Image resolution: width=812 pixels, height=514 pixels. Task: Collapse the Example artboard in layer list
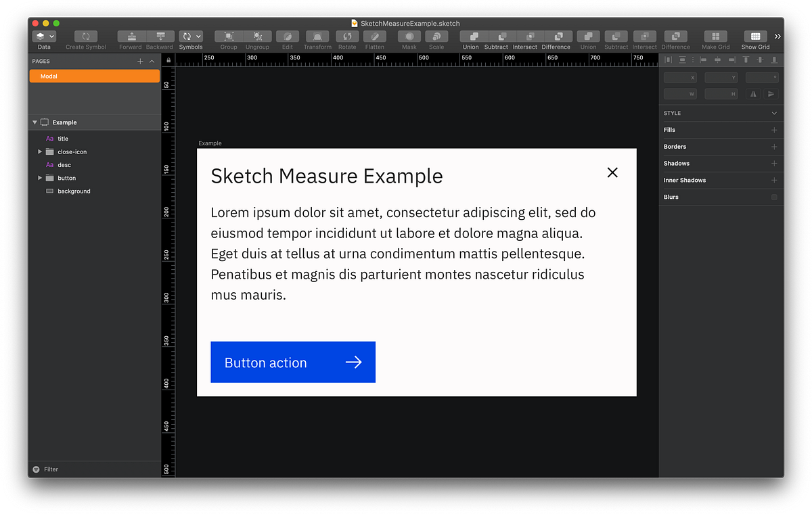[35, 122]
